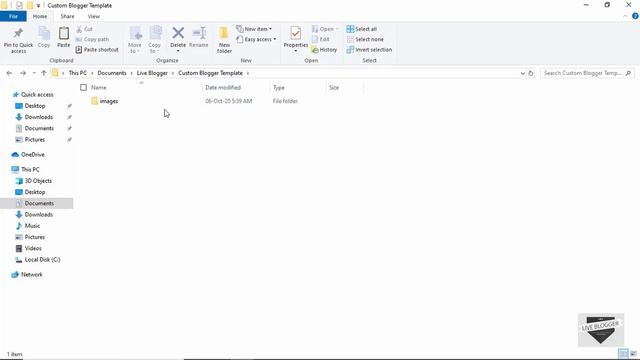Select Videos in navigation pane
Viewport: 640px width, 360px height.
(x=33, y=248)
